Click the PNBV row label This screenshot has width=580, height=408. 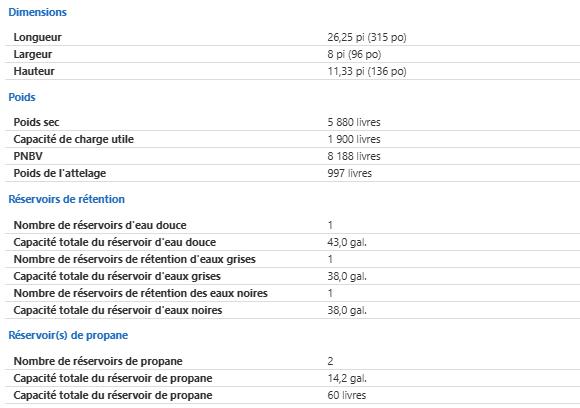pos(28,156)
